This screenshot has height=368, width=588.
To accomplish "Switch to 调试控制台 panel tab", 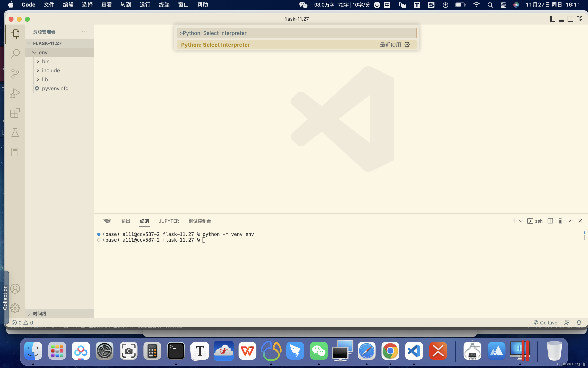I will tap(200, 221).
